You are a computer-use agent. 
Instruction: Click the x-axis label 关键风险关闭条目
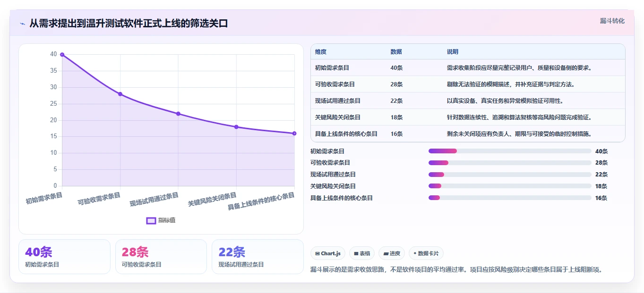tap(212, 199)
